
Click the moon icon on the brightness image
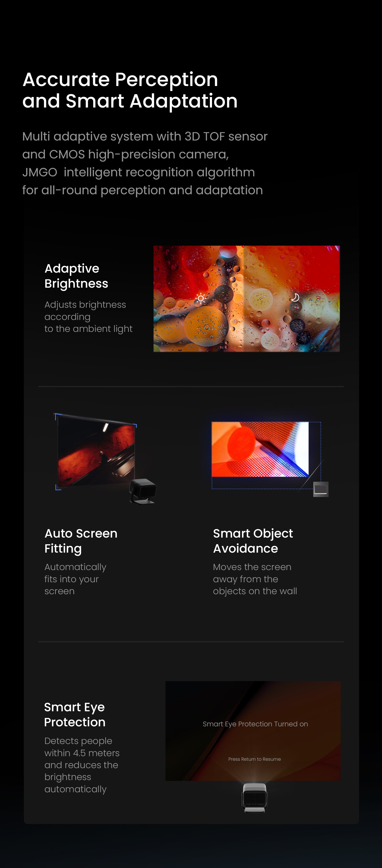point(295,297)
